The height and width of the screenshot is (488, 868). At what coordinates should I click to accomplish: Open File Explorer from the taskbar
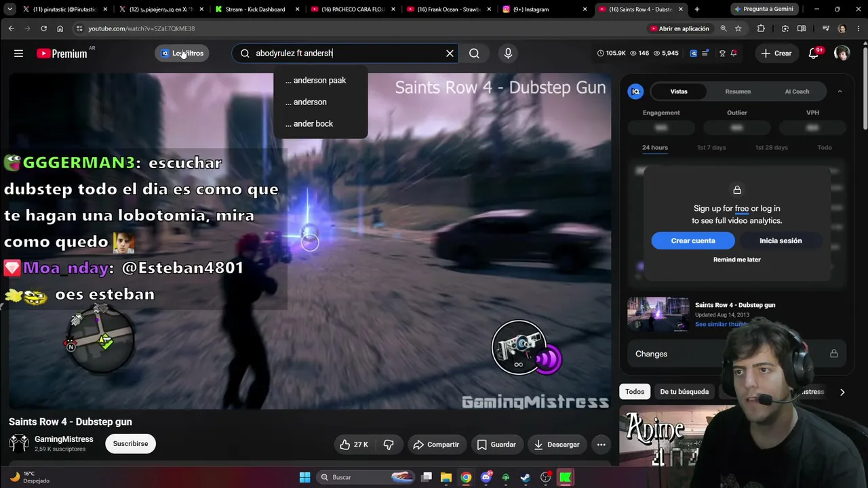click(x=446, y=477)
